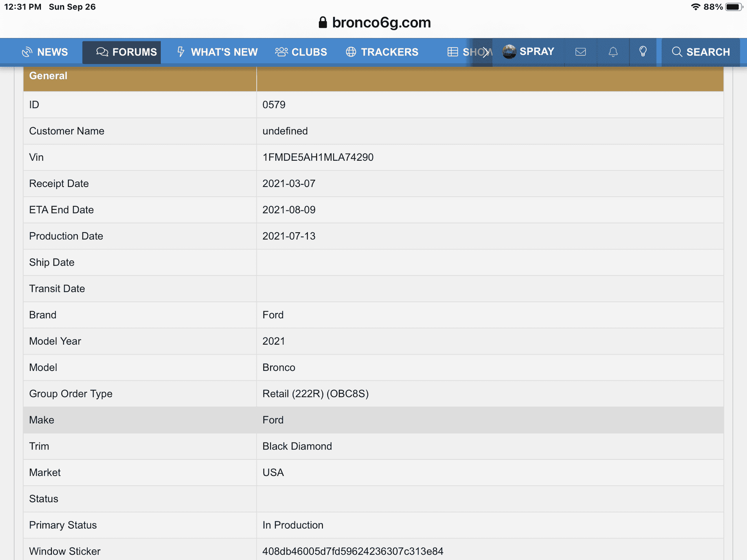Click the lightning bolt What's New icon
Viewport: 747px width, 560px height.
pyautogui.click(x=181, y=51)
